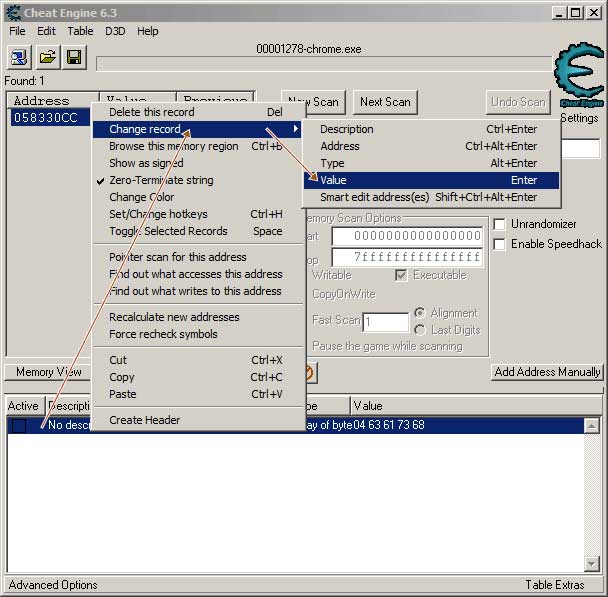Image resolution: width=608 pixels, height=597 pixels.
Task: Choose Create Header
Action: point(197,420)
